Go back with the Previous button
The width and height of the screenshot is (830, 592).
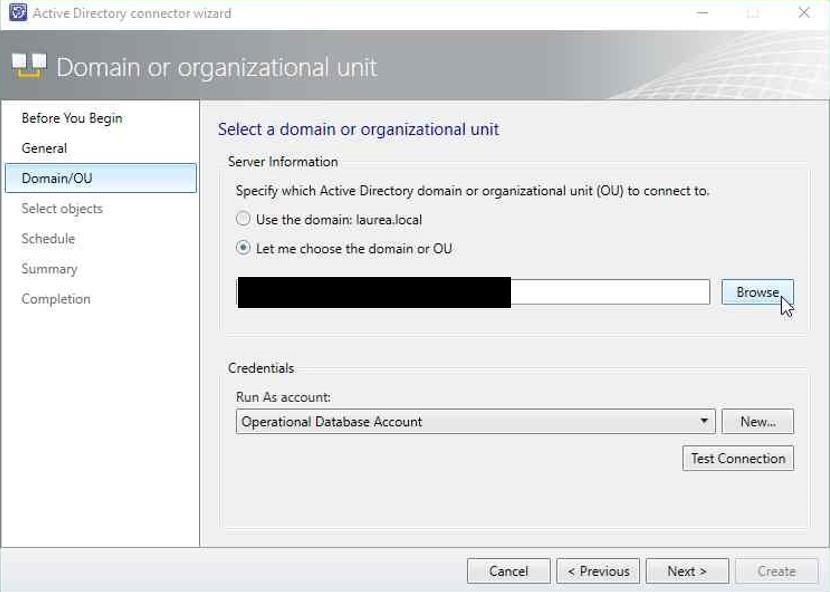pyautogui.click(x=598, y=571)
